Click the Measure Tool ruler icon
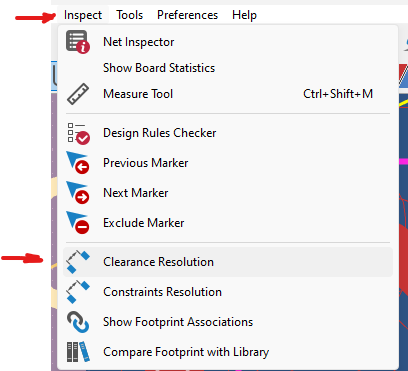408x371 pixels. pyautogui.click(x=78, y=94)
